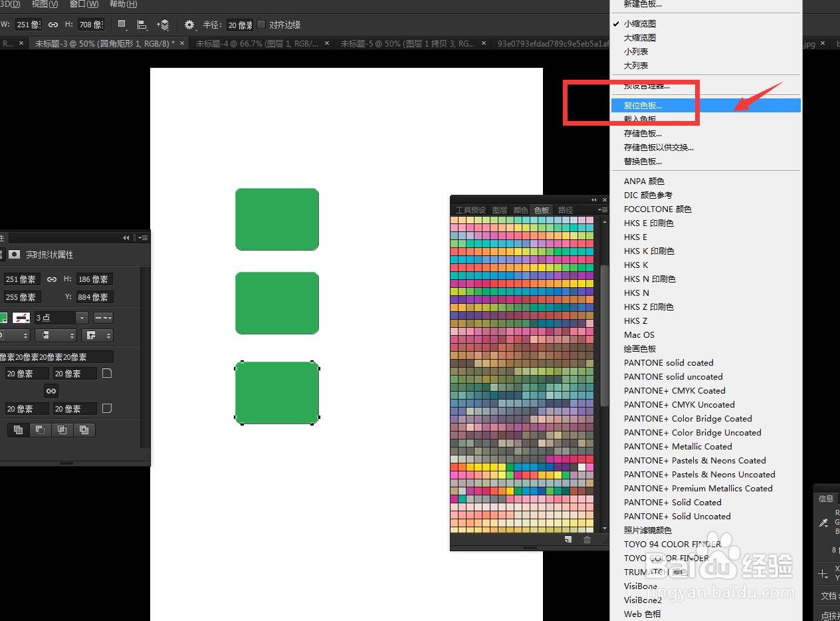Open the stroke corner join type dropdown

tap(97, 336)
